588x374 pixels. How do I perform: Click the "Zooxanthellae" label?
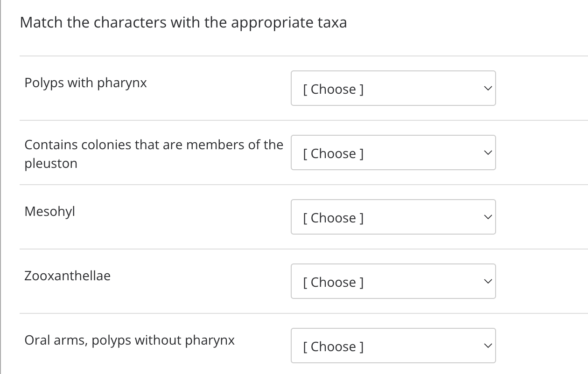[x=67, y=276]
